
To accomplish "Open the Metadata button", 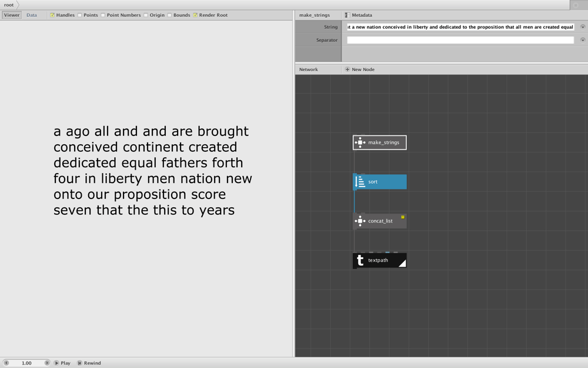I will coord(359,15).
